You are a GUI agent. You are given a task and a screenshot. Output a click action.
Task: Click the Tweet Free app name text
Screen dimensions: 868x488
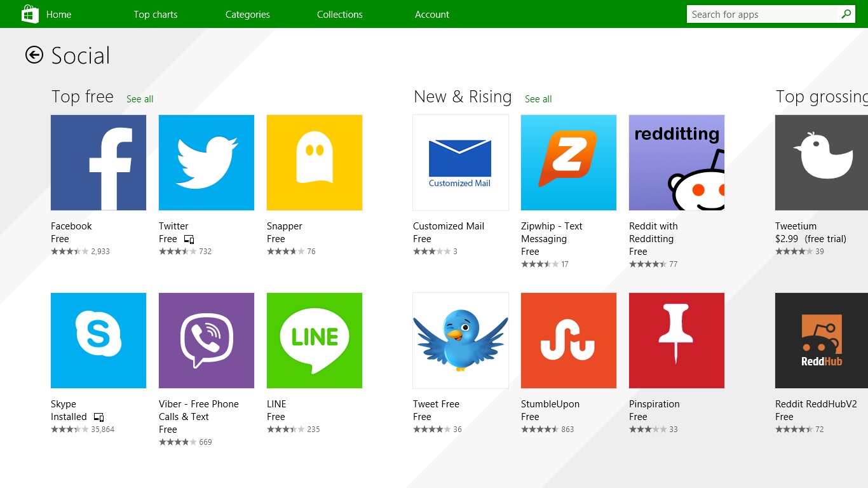[436, 404]
